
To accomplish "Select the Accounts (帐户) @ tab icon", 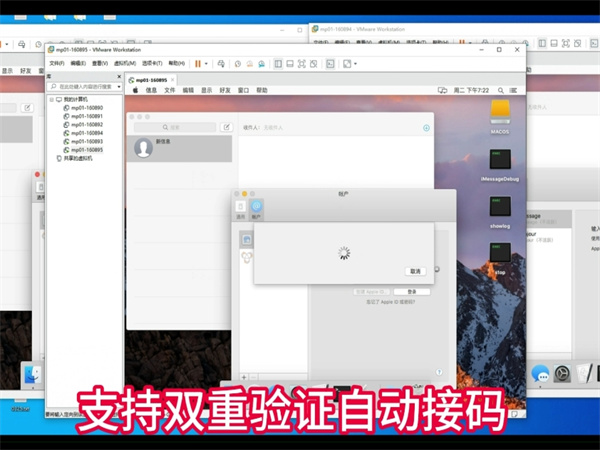I will (x=256, y=206).
